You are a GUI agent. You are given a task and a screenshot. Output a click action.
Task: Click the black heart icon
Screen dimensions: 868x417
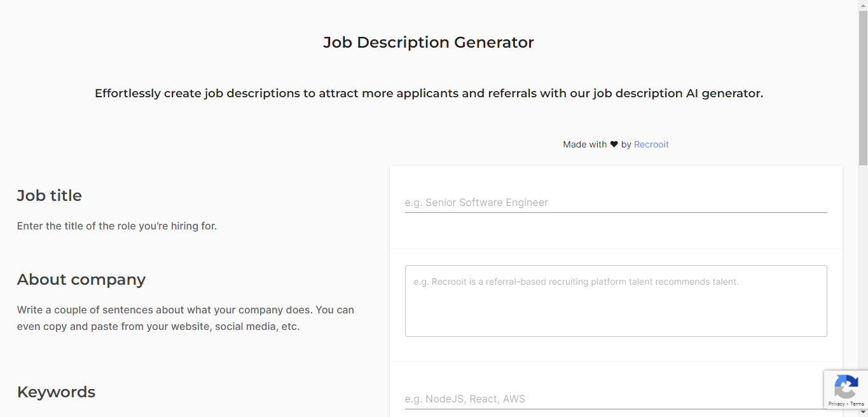pos(614,144)
